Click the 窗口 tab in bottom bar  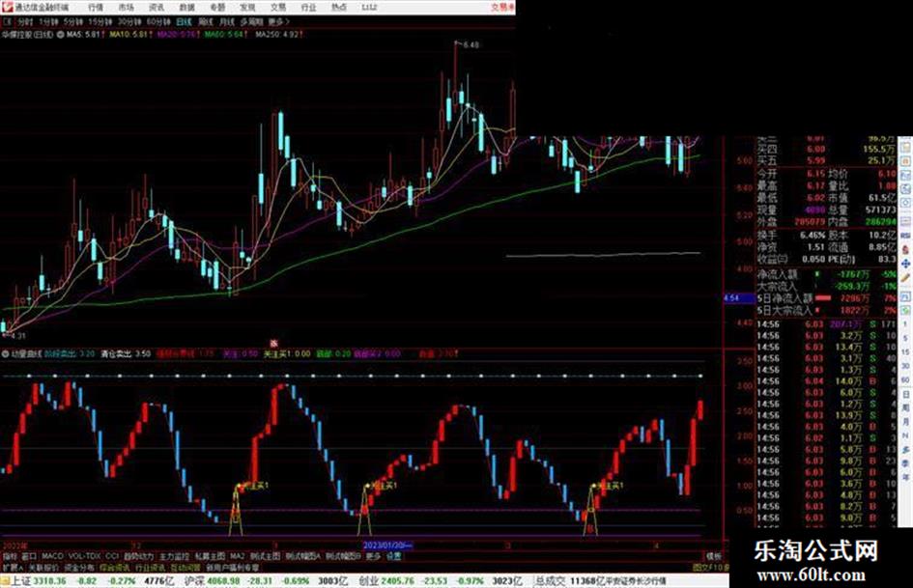tap(29, 556)
